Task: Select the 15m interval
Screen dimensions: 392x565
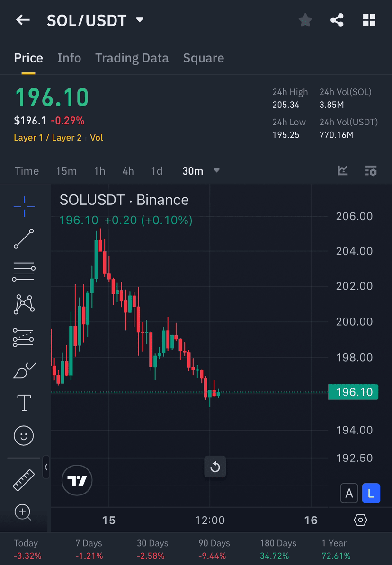Action: [66, 171]
